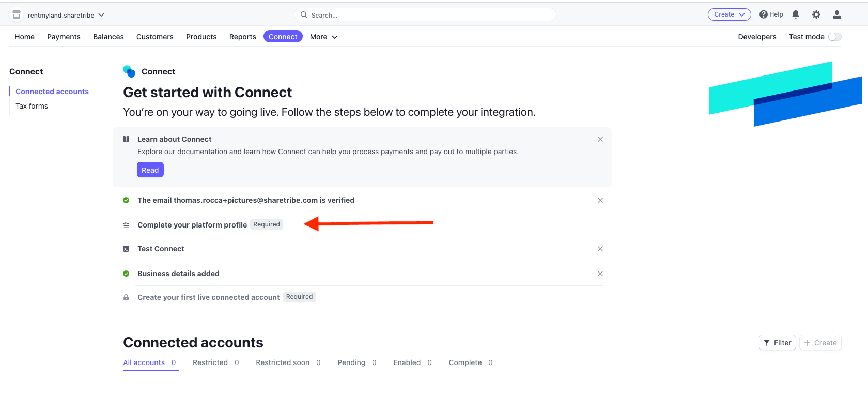The width and height of the screenshot is (868, 393).
Task: Click the rentmyland store account icon
Action: pos(17,15)
